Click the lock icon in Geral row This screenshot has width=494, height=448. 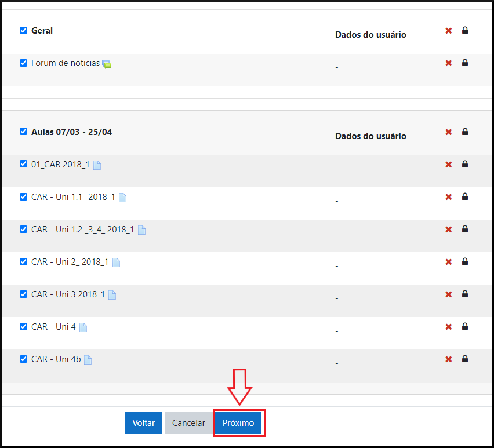click(464, 31)
